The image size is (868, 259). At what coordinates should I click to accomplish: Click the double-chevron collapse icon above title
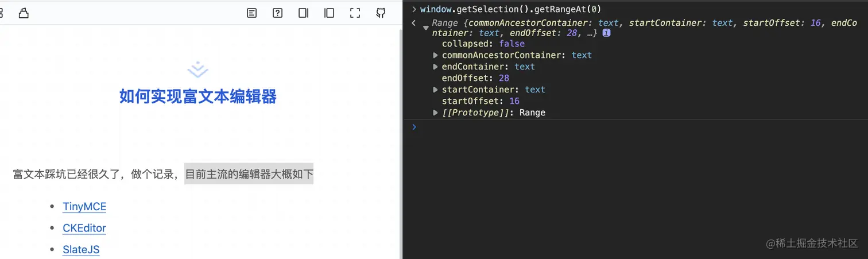coord(197,69)
